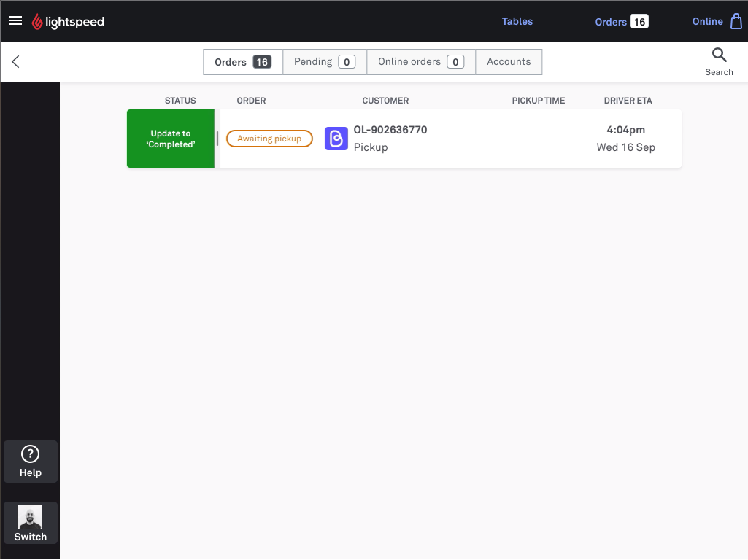This screenshot has width=748, height=560.
Task: Open order OL-902636770
Action: tap(390, 130)
